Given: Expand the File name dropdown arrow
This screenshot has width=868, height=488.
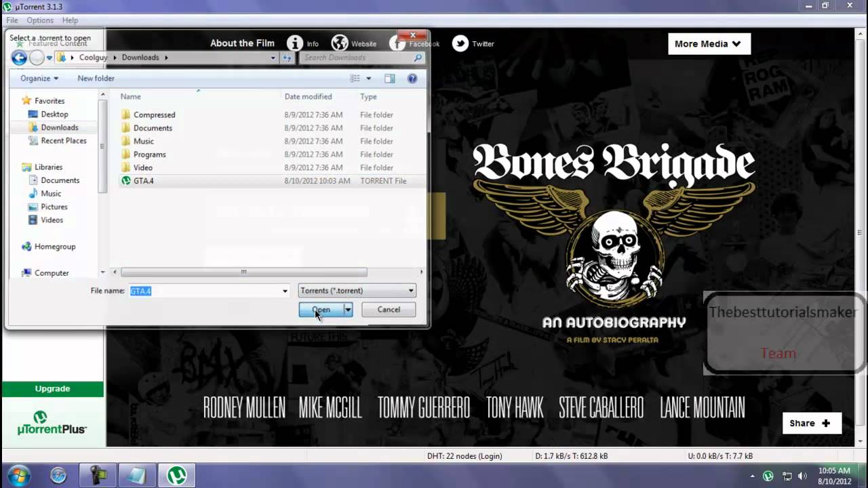Looking at the screenshot, I should point(285,291).
